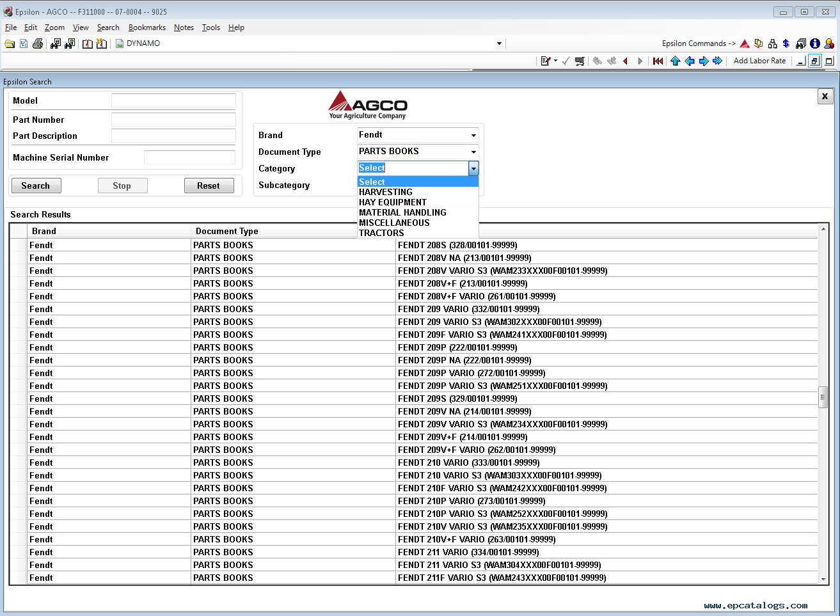Screen dimensions: 840x616
Task: Click the Machine Serial Number input field
Action: [189, 157]
